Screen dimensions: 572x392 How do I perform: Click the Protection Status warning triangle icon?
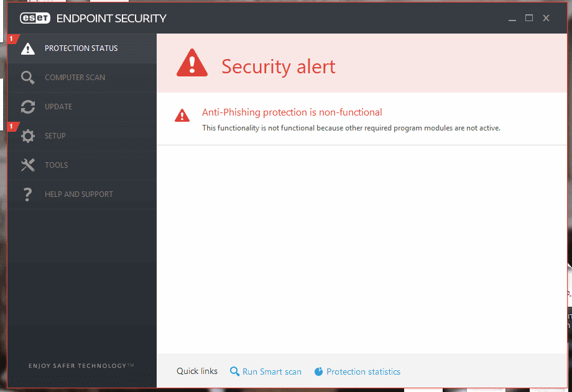click(28, 48)
